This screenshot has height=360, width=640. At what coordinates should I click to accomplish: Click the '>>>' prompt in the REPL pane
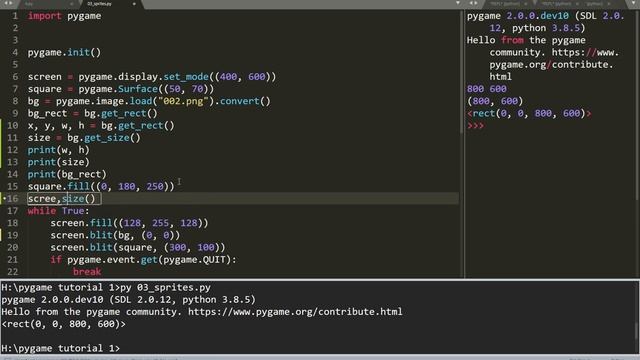476,126
